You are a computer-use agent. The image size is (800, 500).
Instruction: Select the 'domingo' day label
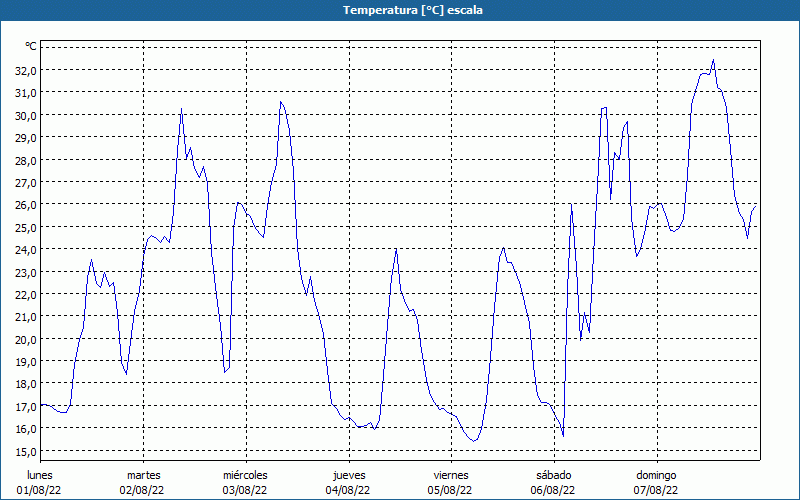656,475
